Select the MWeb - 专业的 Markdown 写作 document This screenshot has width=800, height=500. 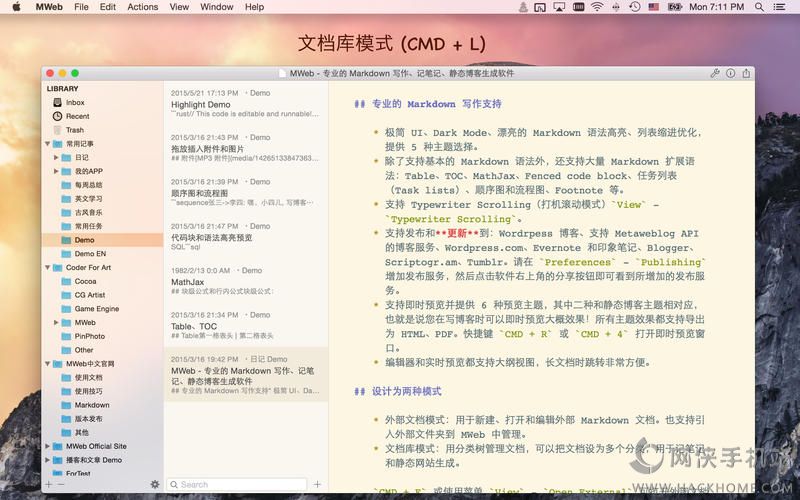(x=246, y=374)
